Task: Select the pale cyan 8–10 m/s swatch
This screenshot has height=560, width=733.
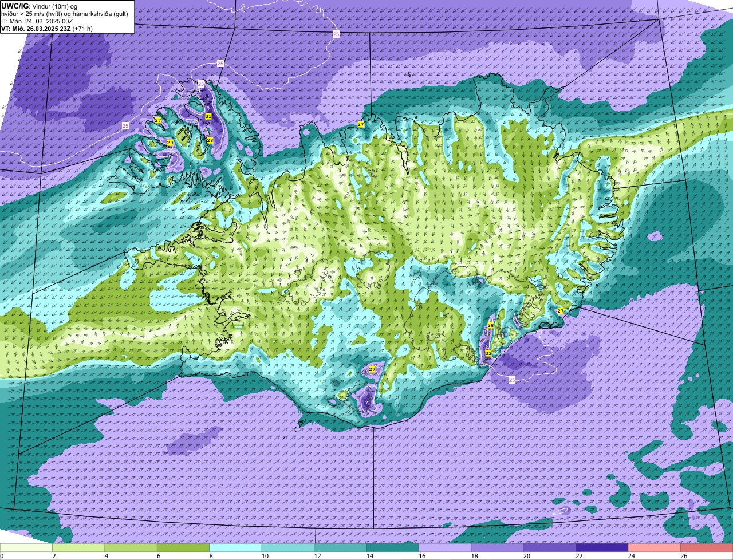Action: point(236,547)
